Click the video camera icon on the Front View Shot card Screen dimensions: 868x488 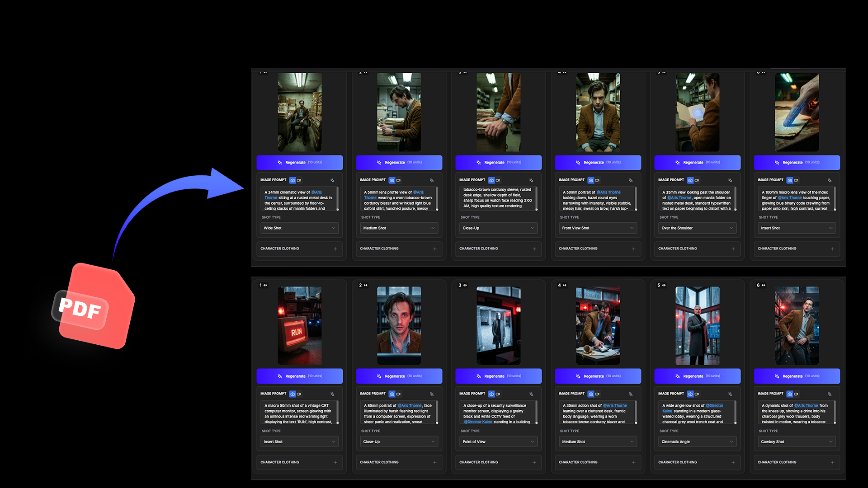(x=597, y=180)
